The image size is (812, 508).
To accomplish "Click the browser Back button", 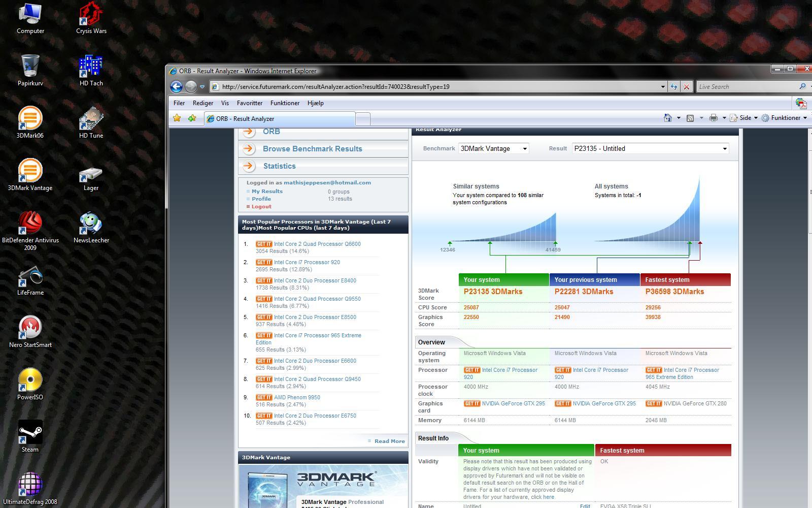I will 176,86.
